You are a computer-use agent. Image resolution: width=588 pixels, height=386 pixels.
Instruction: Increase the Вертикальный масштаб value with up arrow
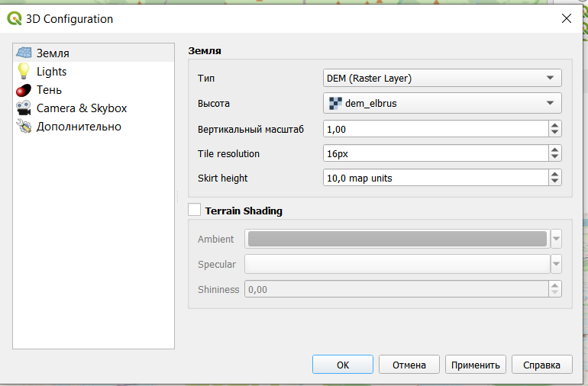tap(554, 125)
